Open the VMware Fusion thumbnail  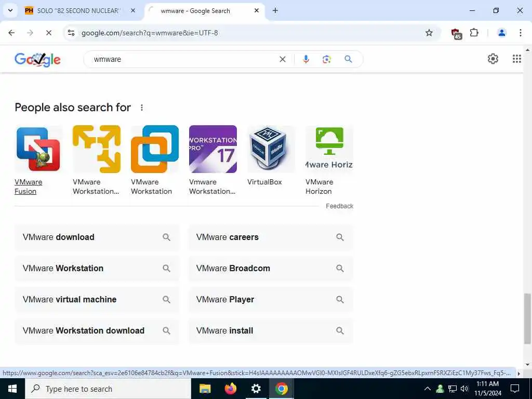click(38, 149)
